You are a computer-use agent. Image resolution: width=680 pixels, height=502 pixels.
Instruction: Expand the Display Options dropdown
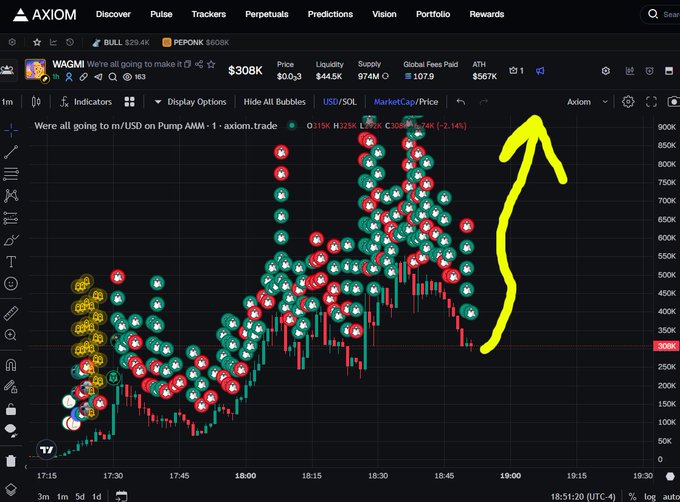(x=190, y=102)
